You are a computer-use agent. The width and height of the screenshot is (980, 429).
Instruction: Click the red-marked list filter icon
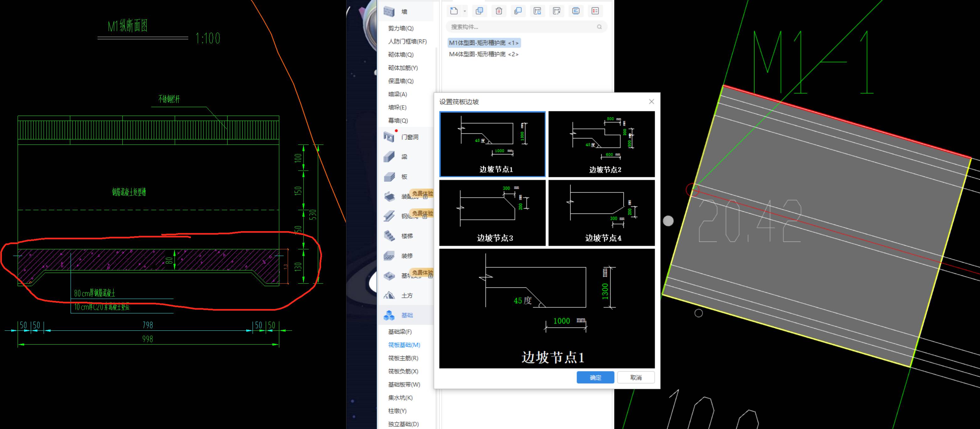tap(595, 11)
